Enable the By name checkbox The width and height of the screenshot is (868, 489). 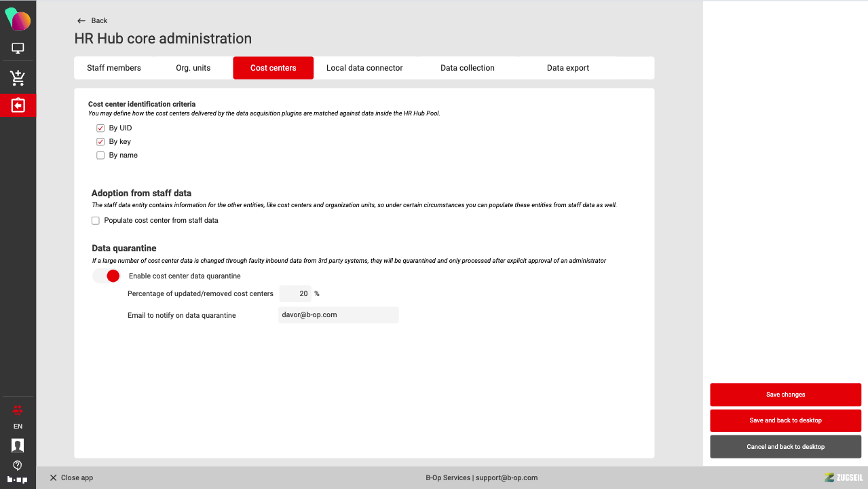[100, 156]
